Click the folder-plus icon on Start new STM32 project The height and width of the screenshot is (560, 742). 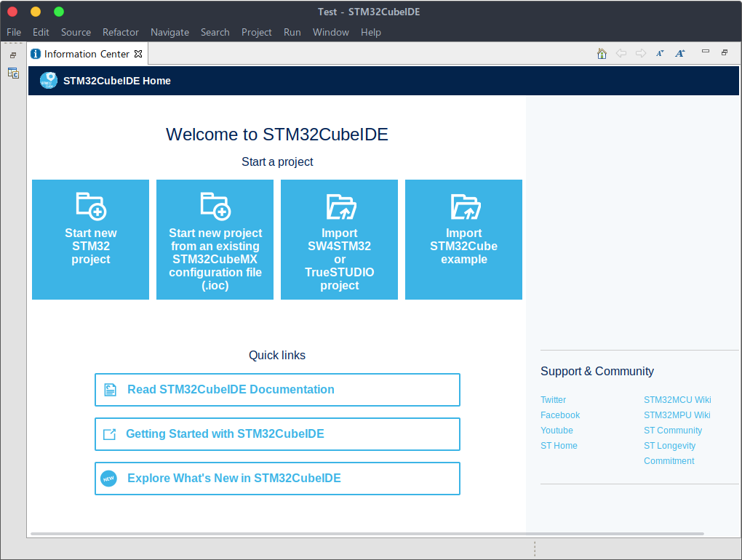point(91,207)
